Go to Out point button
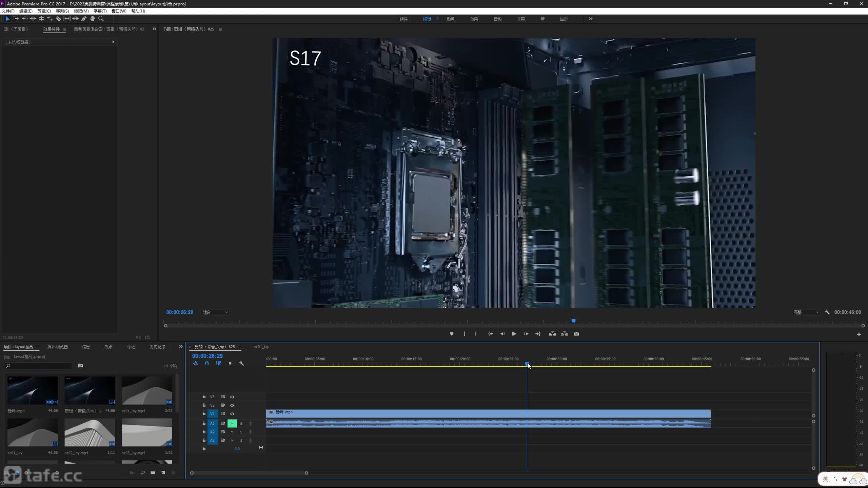 point(538,334)
